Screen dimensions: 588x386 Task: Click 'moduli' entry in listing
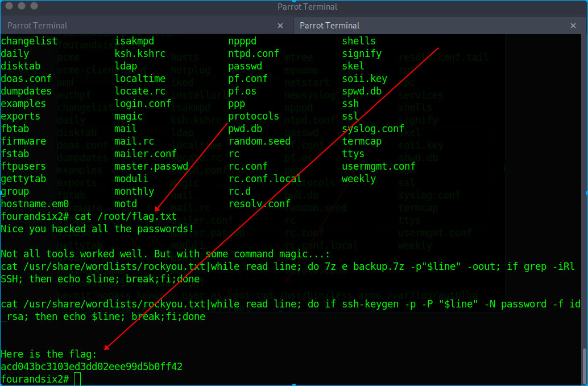click(131, 179)
